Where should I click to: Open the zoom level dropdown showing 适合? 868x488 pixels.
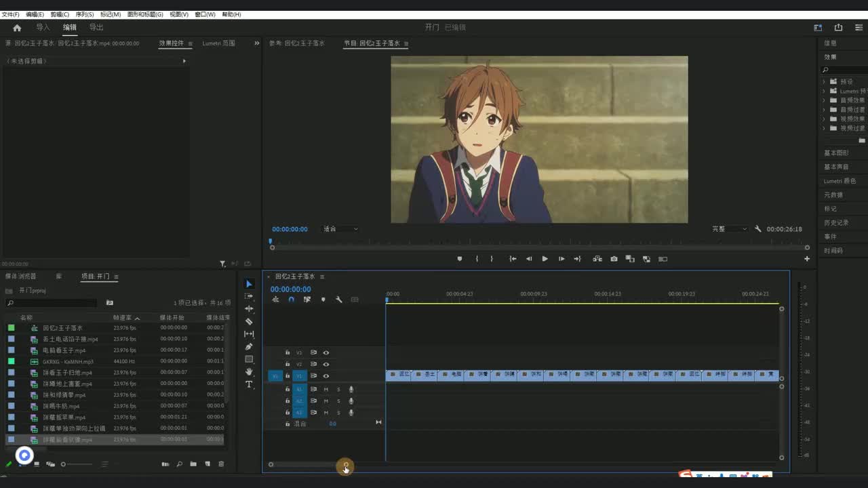(340, 229)
